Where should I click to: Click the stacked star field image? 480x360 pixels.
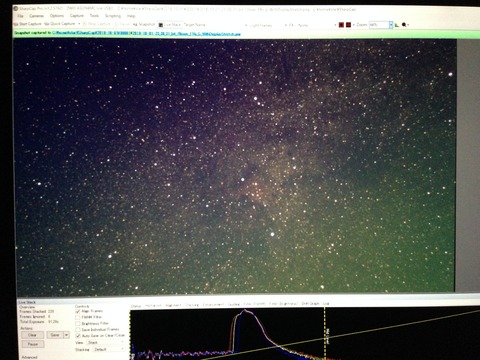click(235, 166)
